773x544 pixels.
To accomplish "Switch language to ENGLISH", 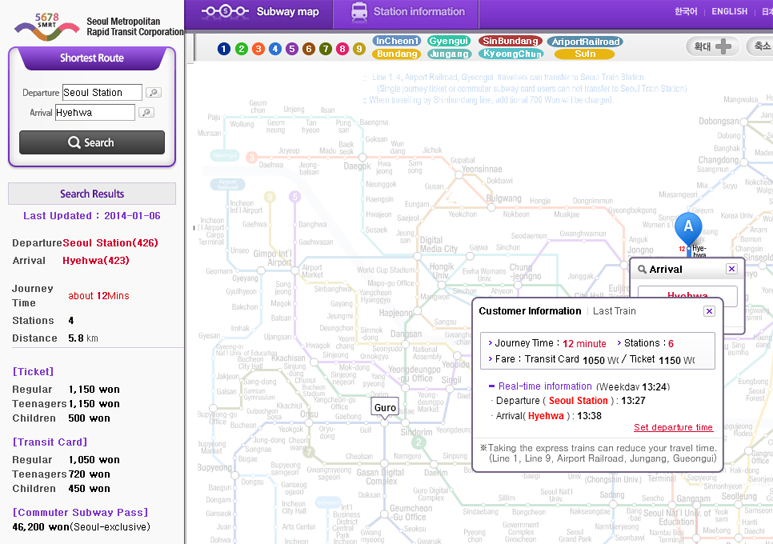I will 729,12.
